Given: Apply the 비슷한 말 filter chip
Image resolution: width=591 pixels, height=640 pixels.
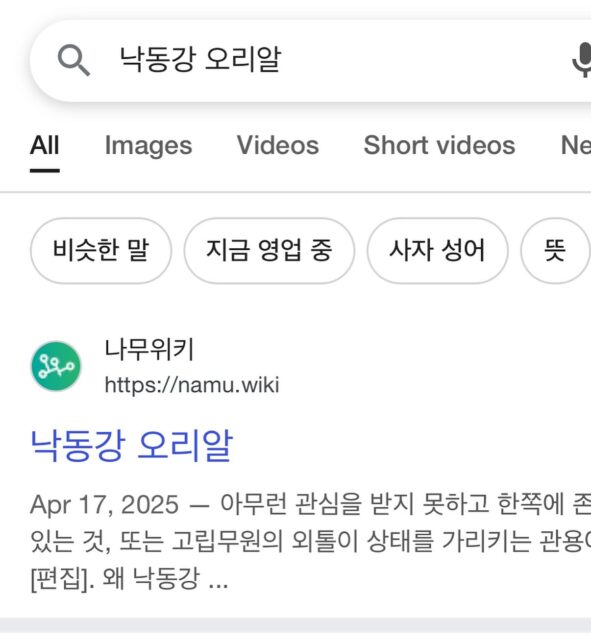Looking at the screenshot, I should [101, 251].
